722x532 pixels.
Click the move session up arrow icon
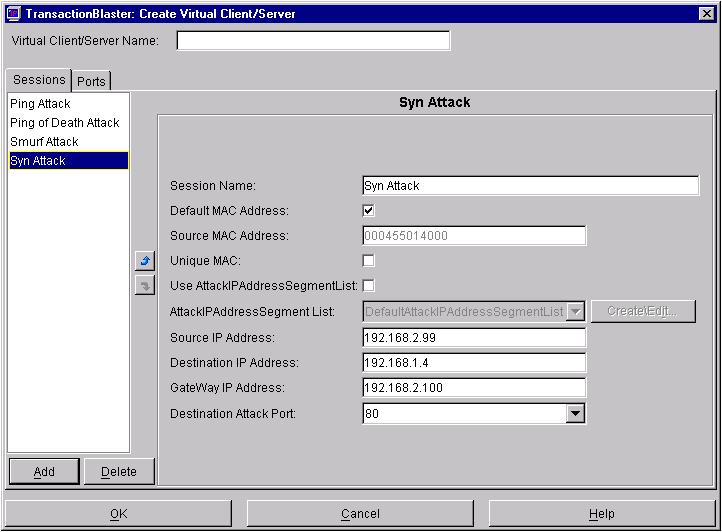[x=145, y=261]
